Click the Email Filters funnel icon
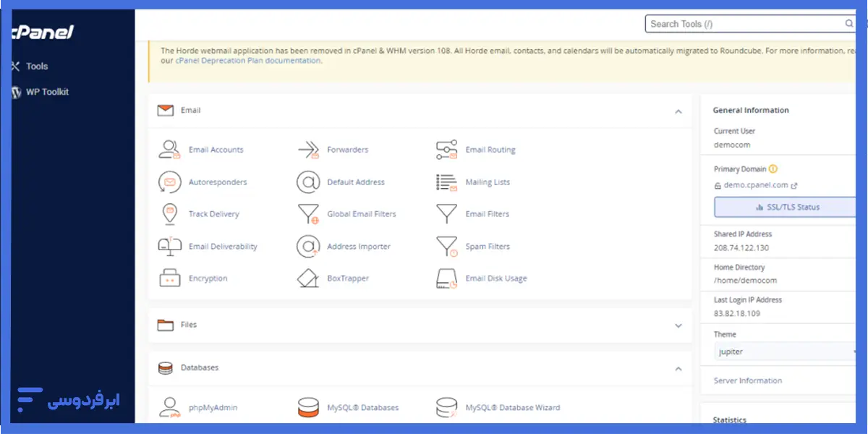The width and height of the screenshot is (868, 434). click(x=447, y=214)
